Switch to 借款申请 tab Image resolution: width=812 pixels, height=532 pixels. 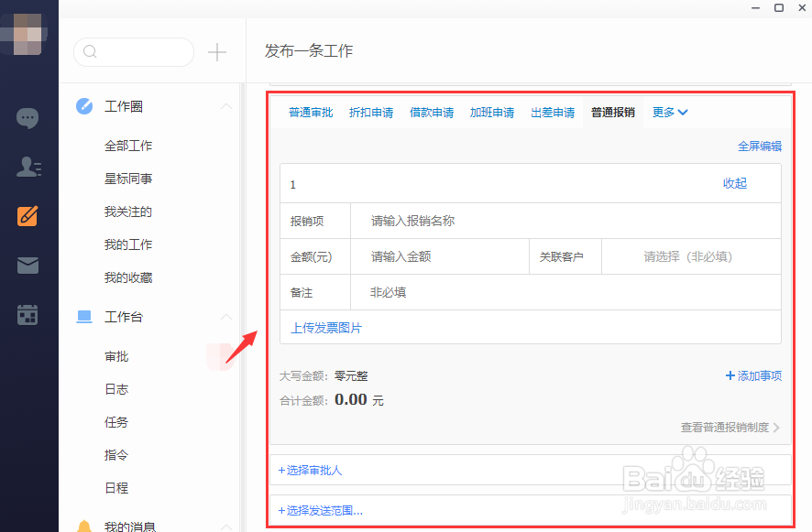coord(432,113)
